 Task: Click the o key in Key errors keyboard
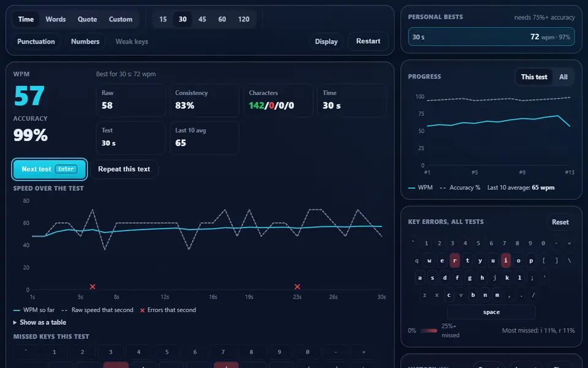(518, 260)
